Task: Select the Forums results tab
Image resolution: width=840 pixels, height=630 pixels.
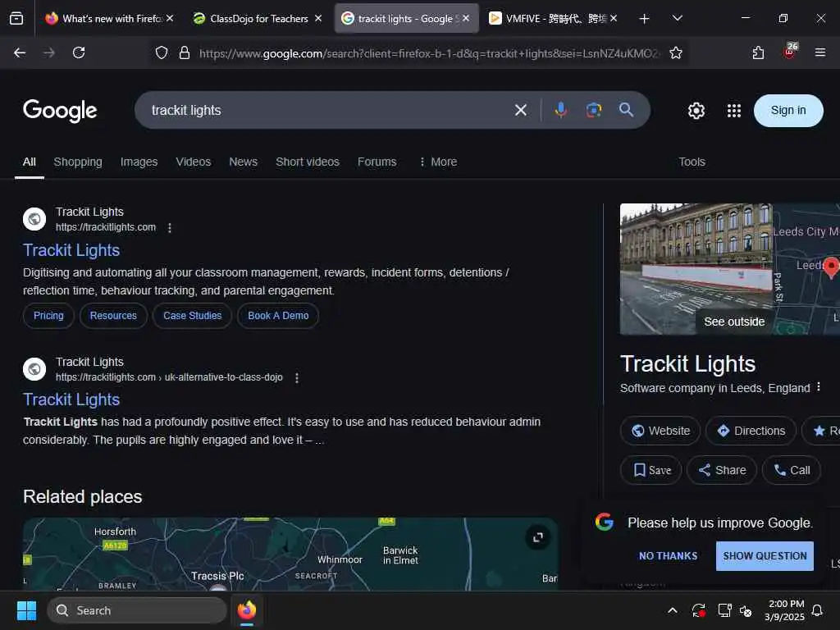Action: tap(377, 162)
